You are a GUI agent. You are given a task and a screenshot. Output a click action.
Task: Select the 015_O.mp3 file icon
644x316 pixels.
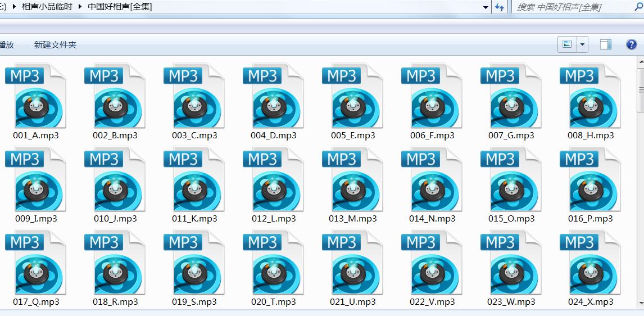(x=511, y=179)
